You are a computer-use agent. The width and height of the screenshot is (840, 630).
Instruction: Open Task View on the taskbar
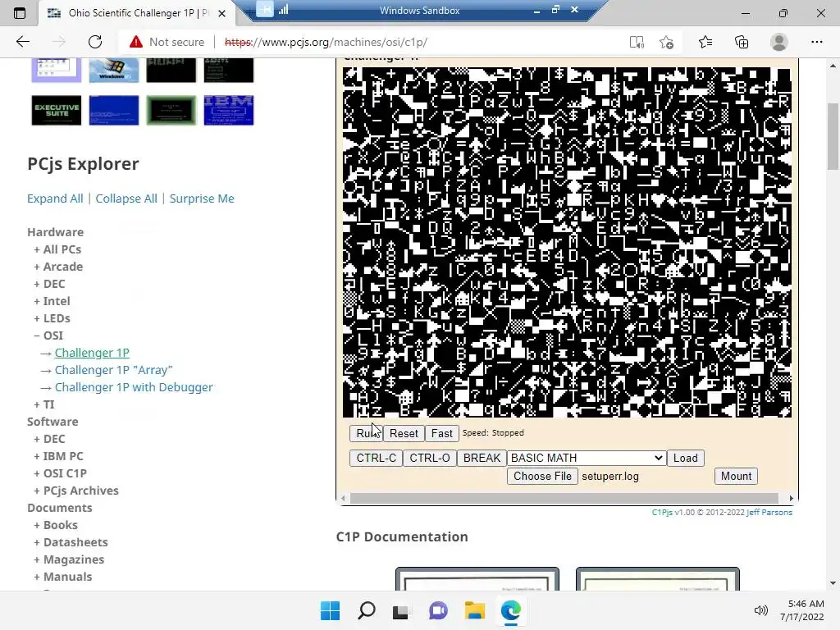click(x=400, y=610)
